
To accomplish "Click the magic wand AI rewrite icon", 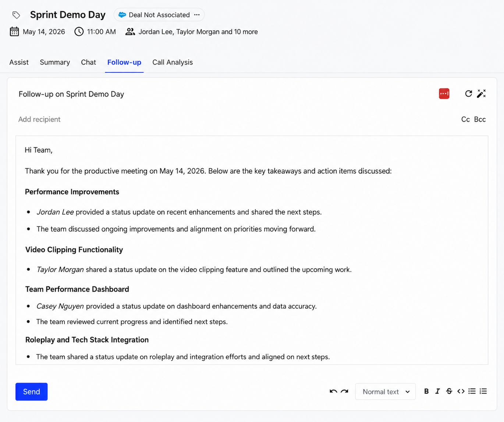I will point(481,94).
